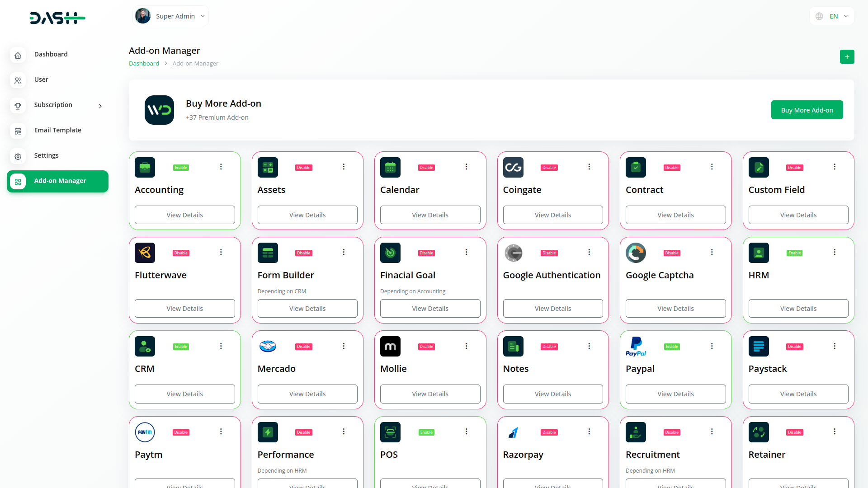This screenshot has height=488, width=868.
Task: Click the Paypal logo icon
Action: tap(636, 347)
